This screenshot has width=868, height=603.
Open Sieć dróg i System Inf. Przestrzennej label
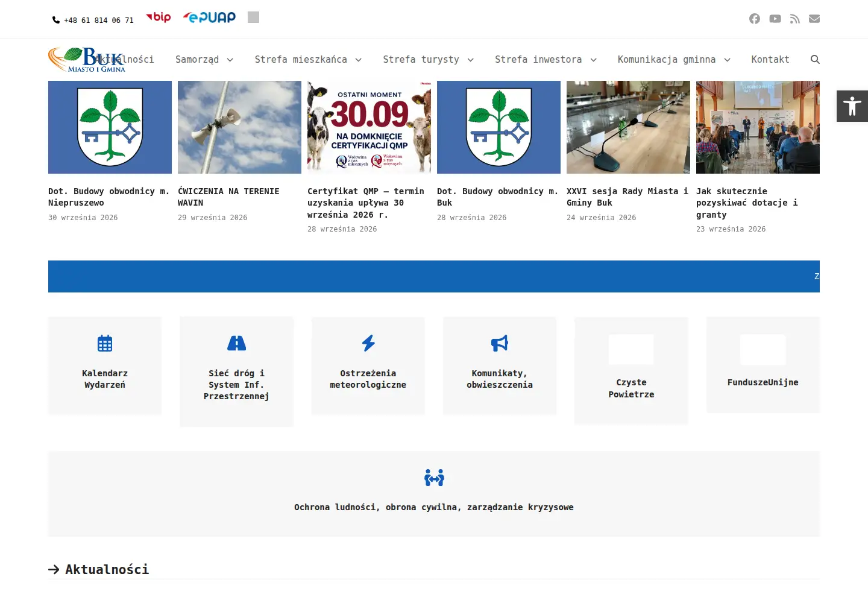[236, 385]
